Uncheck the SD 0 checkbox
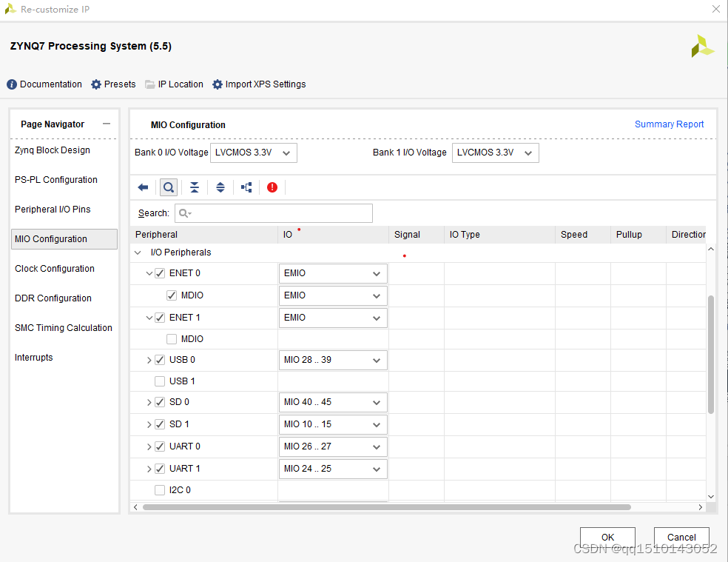This screenshot has height=562, width=728. click(160, 402)
